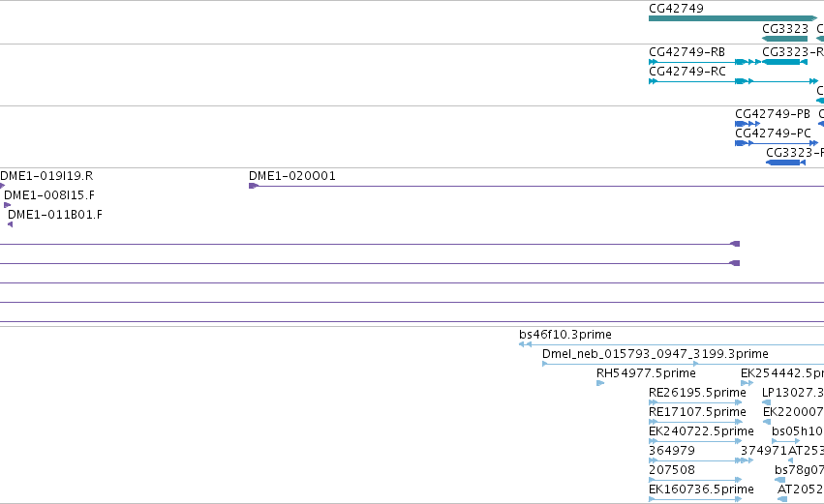Click the CG3323-P protein label

[795, 153]
